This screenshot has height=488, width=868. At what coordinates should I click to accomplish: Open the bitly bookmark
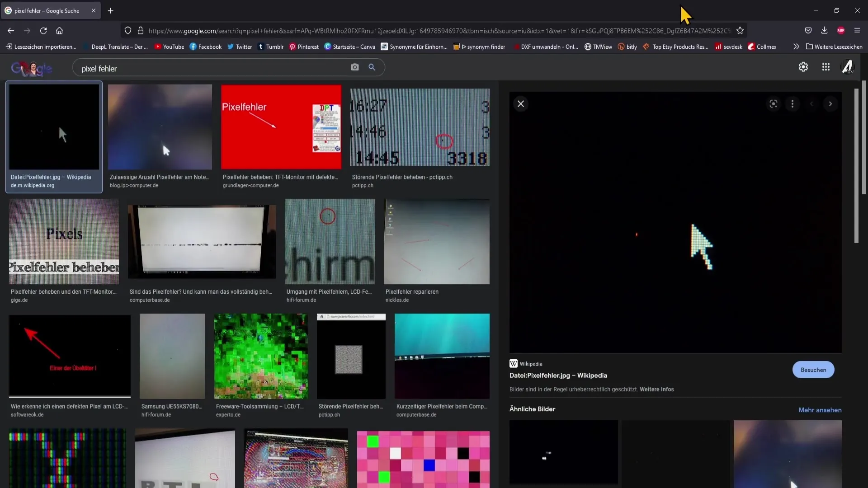click(627, 47)
